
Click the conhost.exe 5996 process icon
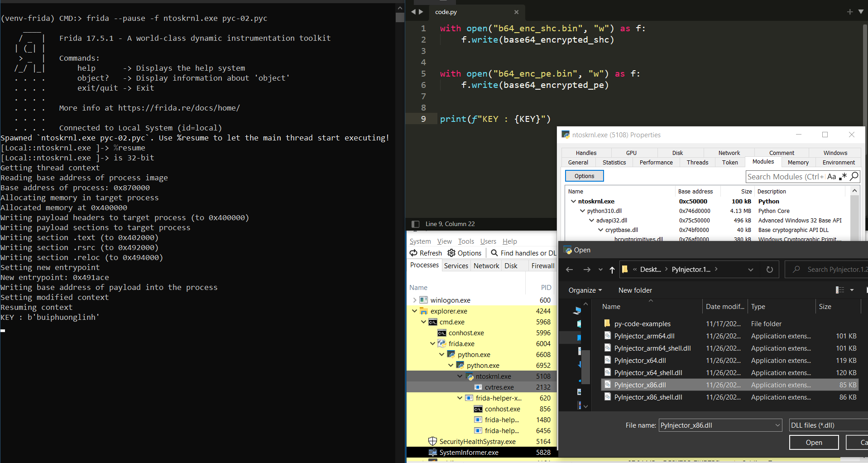[x=441, y=333]
